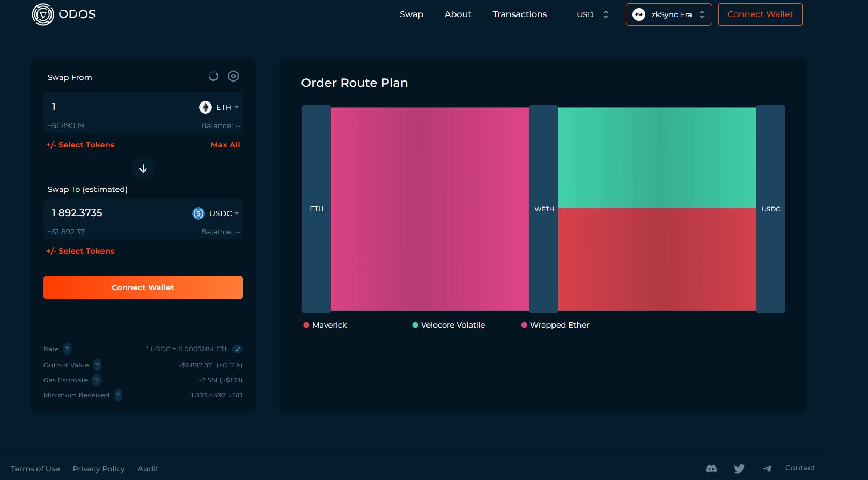Click the Swap To amount field 1 892.3735
Viewport: 868px width, 480px height.
coord(77,213)
